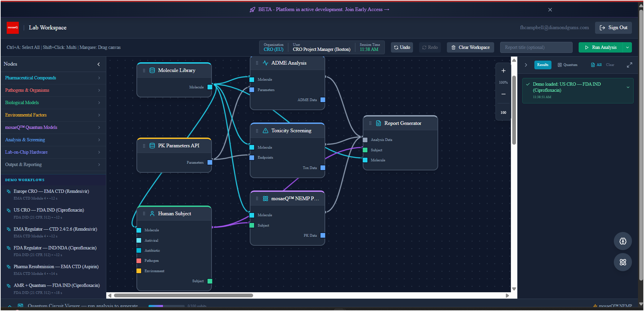The height and width of the screenshot is (311, 644).
Task: Click the mosaeQ red logo
Action: click(x=13, y=28)
